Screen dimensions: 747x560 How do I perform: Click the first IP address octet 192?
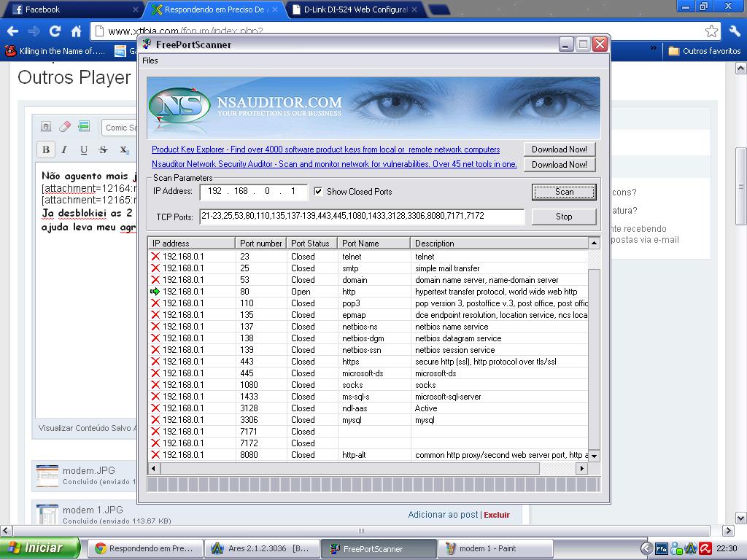coord(215,192)
